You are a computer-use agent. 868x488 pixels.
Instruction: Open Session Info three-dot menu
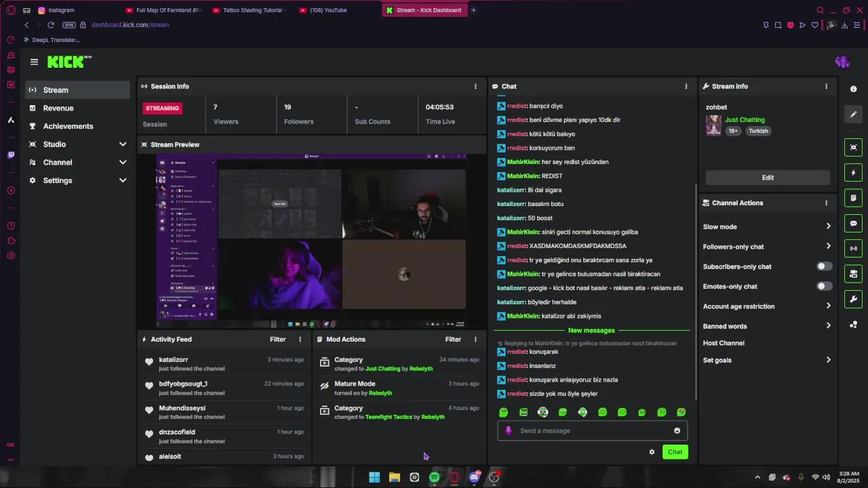(x=475, y=87)
